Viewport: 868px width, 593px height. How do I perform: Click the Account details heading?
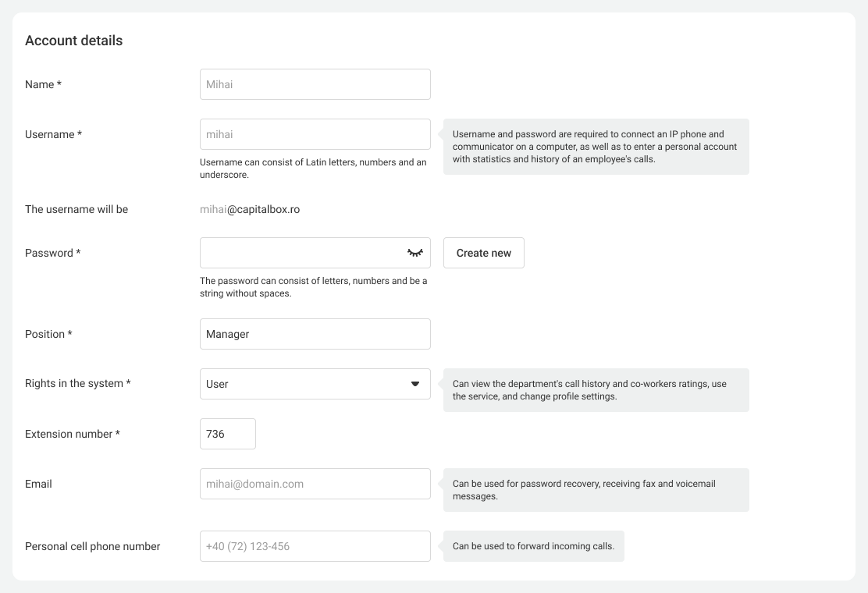point(73,41)
